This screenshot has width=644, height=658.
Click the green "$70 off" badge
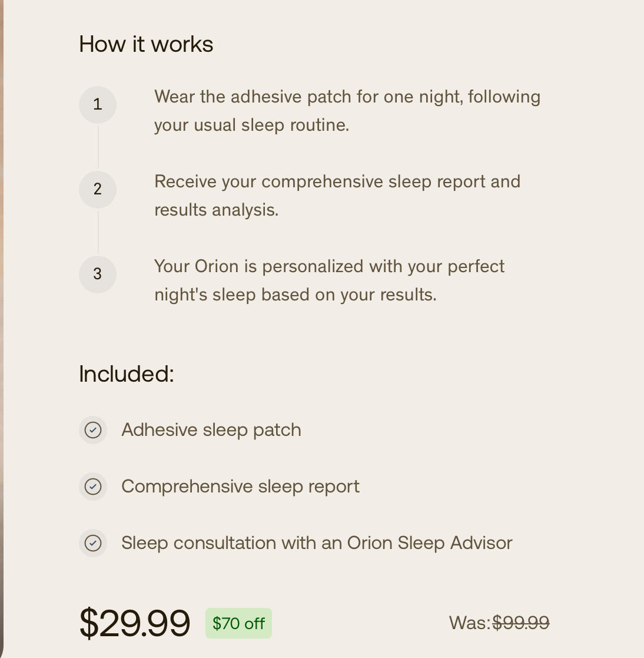pos(238,623)
